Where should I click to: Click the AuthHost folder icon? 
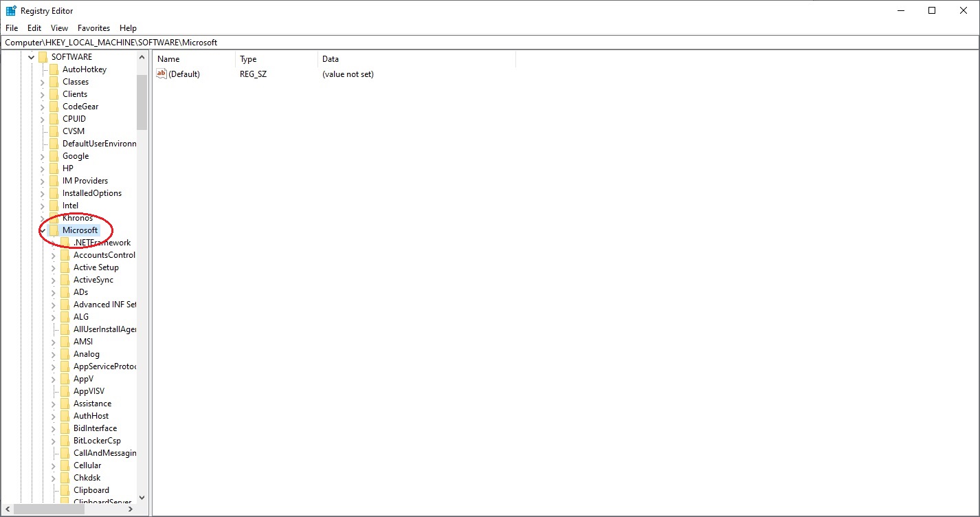[x=65, y=416]
